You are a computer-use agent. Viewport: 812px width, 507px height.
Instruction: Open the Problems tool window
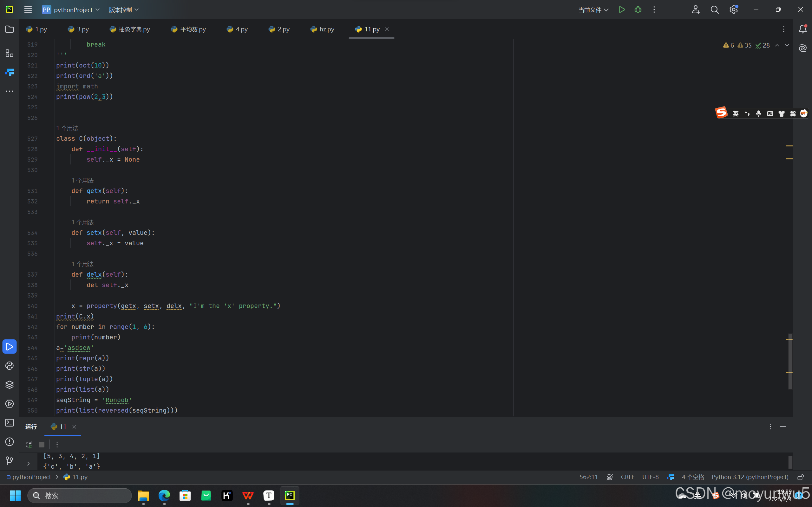point(10,442)
